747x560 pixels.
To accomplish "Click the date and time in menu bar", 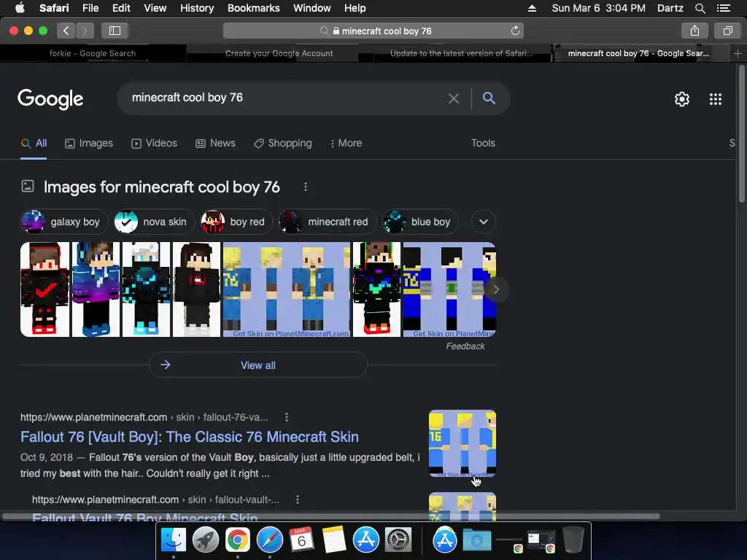I will [x=598, y=8].
